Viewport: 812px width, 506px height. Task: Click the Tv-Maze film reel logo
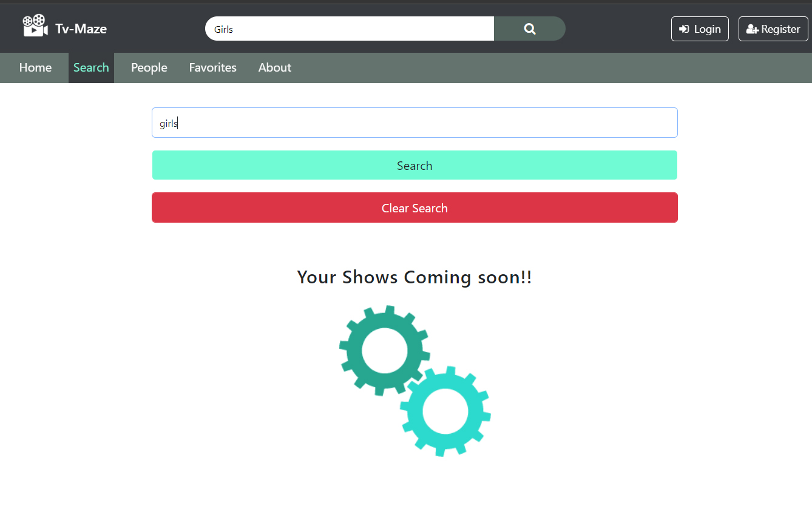pos(35,25)
